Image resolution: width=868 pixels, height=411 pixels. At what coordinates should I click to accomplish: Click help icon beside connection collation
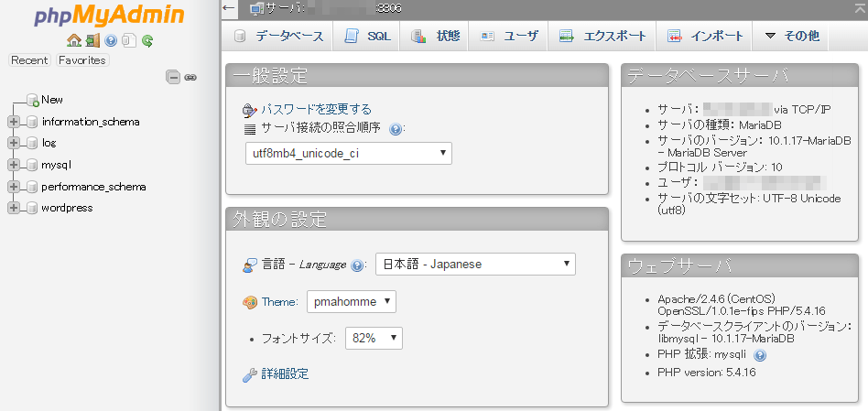pos(396,129)
